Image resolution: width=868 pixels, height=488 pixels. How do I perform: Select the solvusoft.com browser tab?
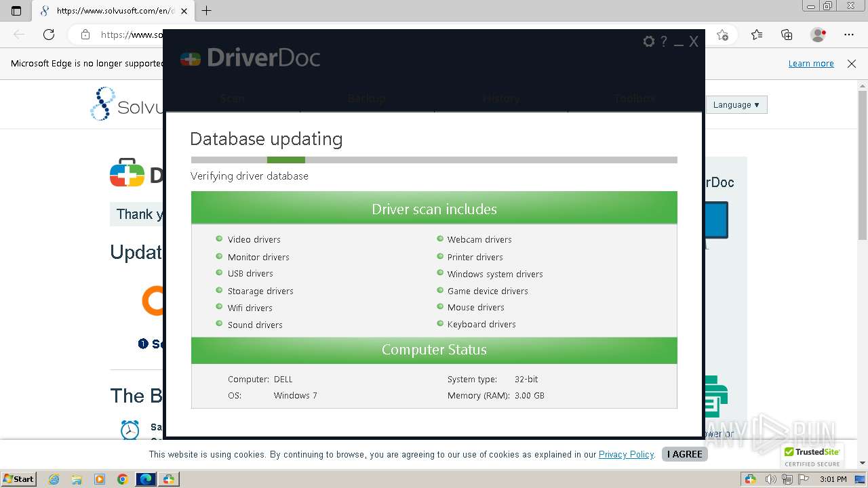(113, 11)
